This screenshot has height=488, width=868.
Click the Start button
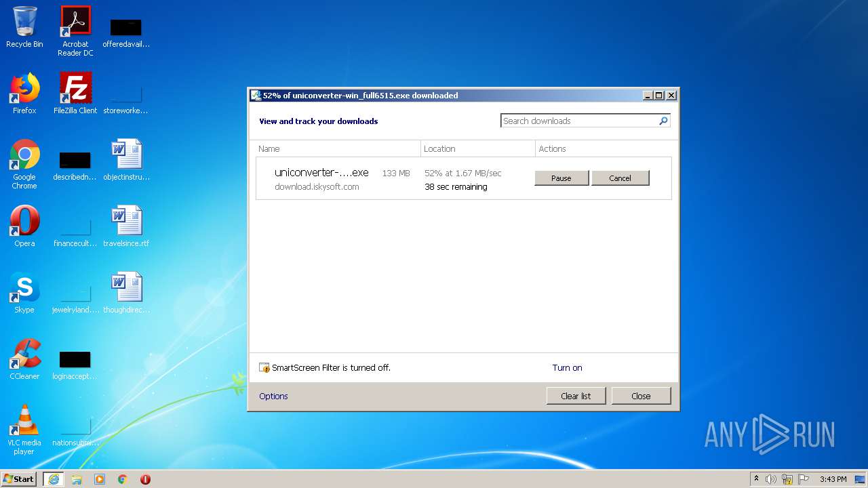click(x=18, y=479)
